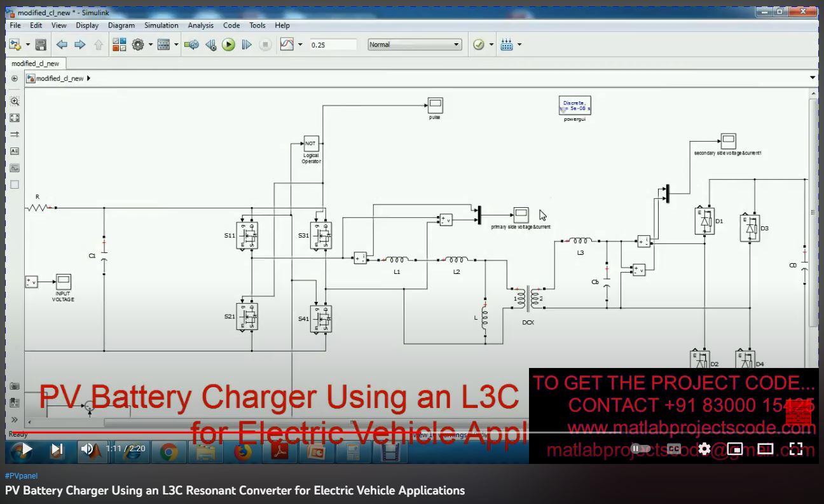Viewport: 824px width, 504px height.
Task: Open the Model Explorer icon
Action: [x=163, y=44]
